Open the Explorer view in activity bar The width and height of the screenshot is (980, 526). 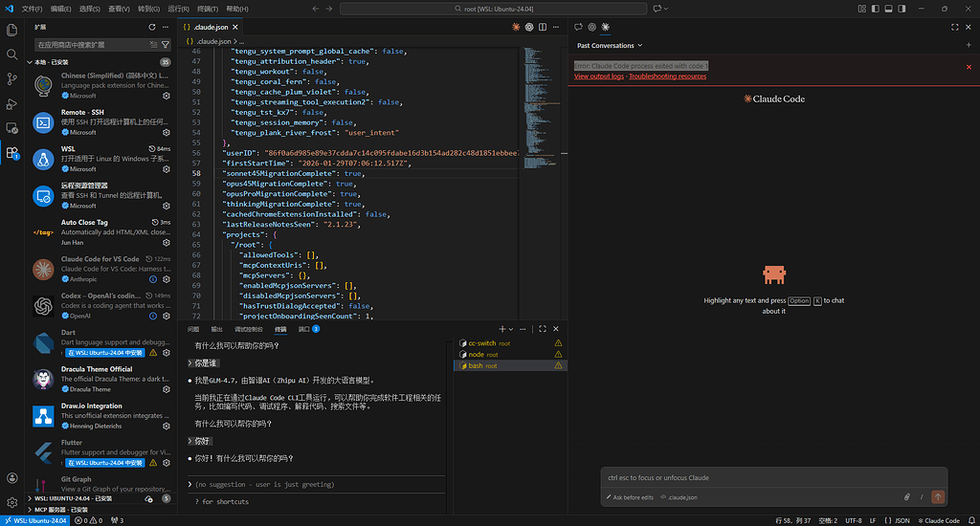pyautogui.click(x=11, y=30)
